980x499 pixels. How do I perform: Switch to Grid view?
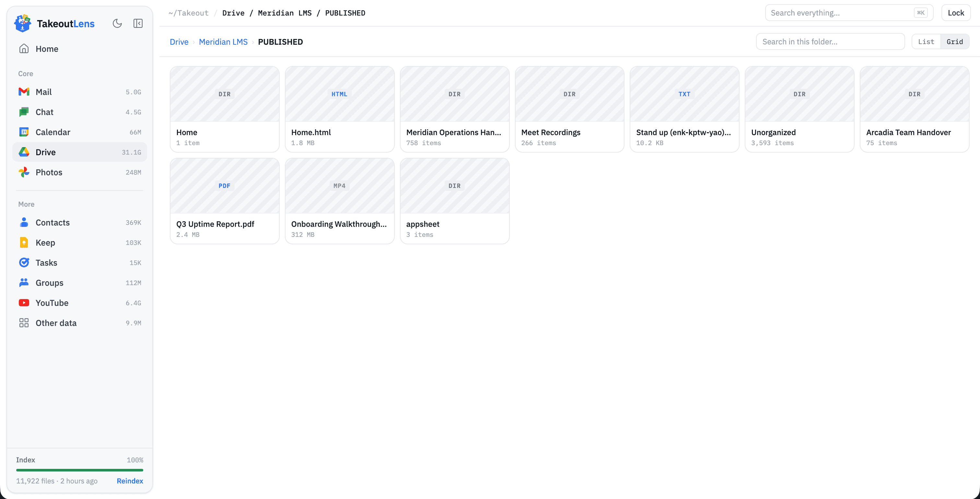[955, 41]
